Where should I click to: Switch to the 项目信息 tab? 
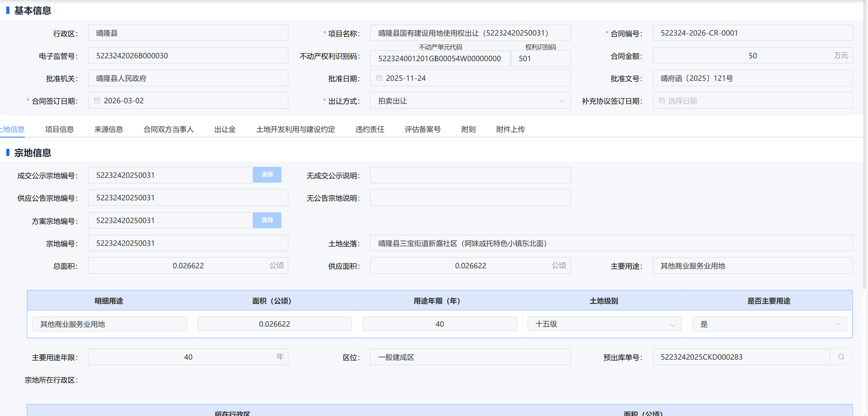[59, 129]
